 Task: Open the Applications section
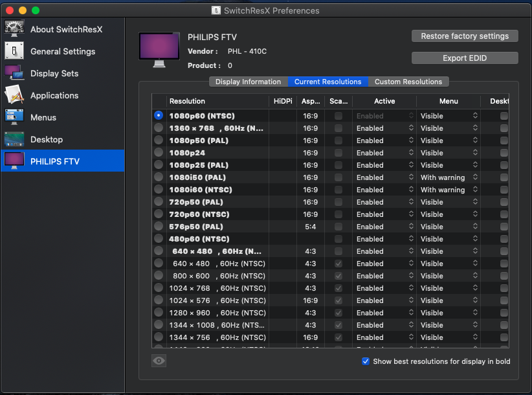(x=54, y=95)
